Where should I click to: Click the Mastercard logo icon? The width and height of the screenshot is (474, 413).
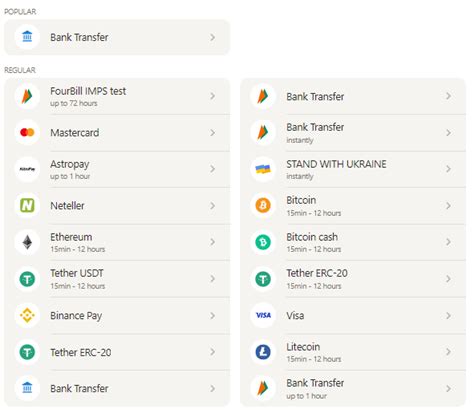27,133
